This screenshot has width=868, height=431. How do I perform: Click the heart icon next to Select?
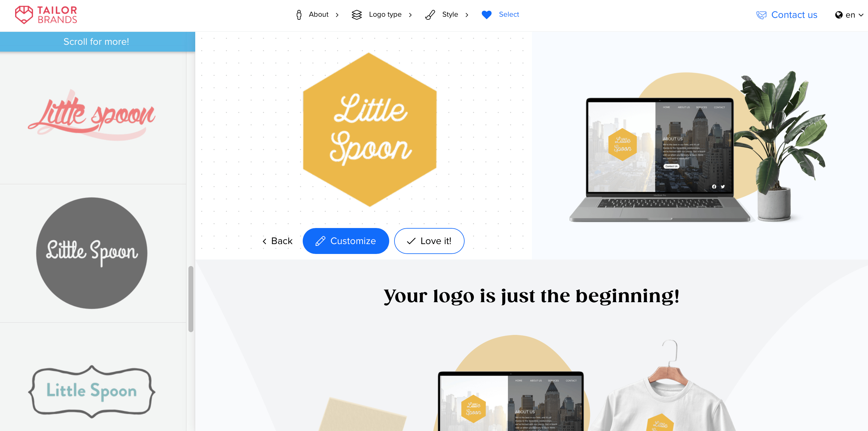coord(486,15)
